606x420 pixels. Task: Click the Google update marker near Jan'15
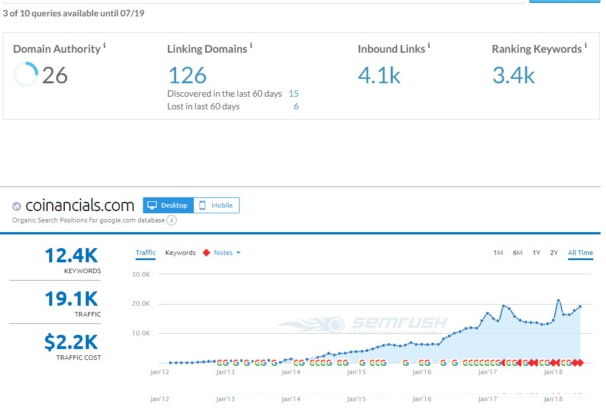tap(362, 363)
